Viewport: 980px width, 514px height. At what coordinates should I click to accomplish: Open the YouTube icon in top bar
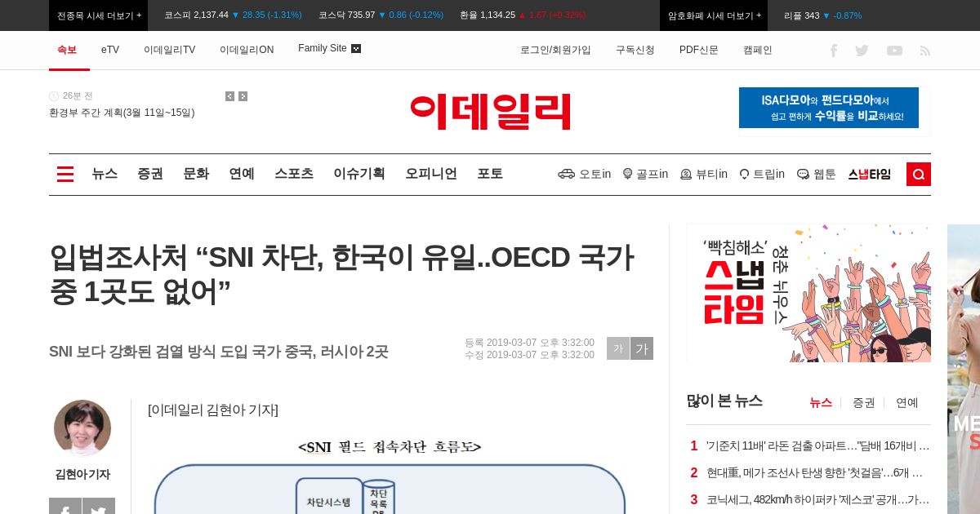894,51
